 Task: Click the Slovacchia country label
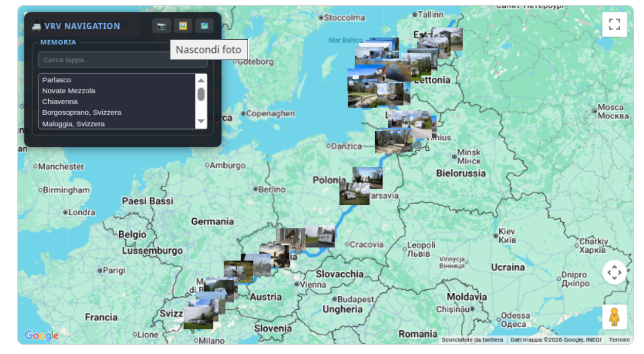(x=339, y=274)
